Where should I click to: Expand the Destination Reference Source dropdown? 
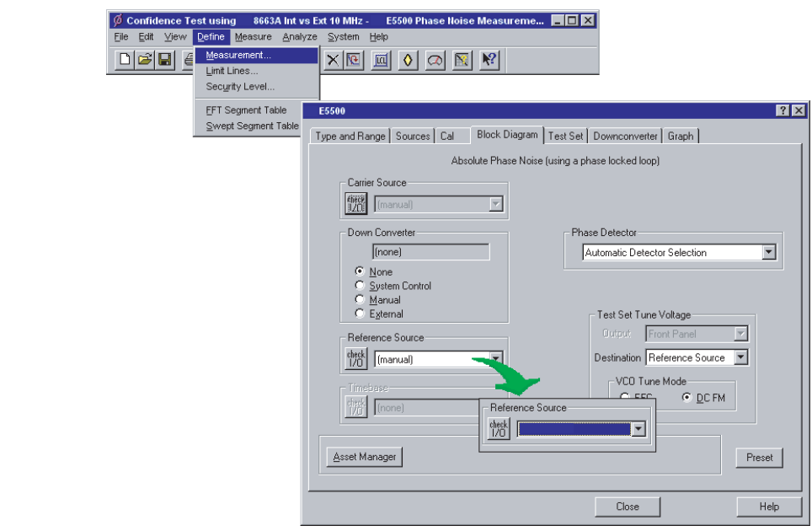tap(741, 357)
